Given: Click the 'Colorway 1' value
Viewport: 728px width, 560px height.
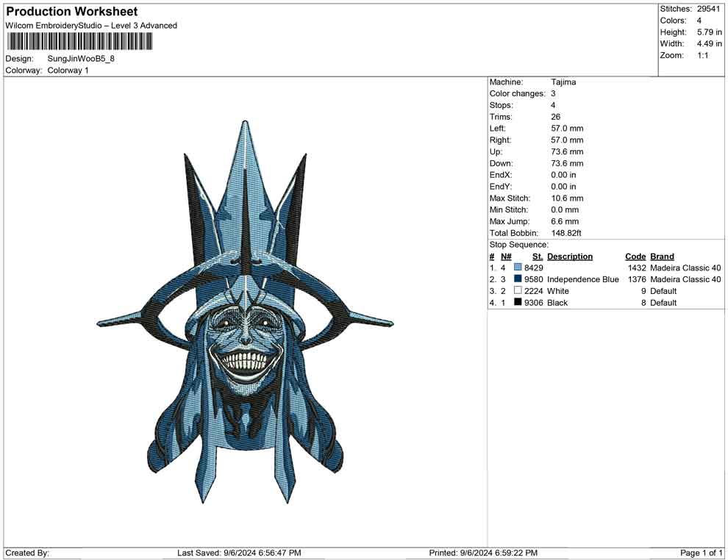Looking at the screenshot, I should coord(68,70).
